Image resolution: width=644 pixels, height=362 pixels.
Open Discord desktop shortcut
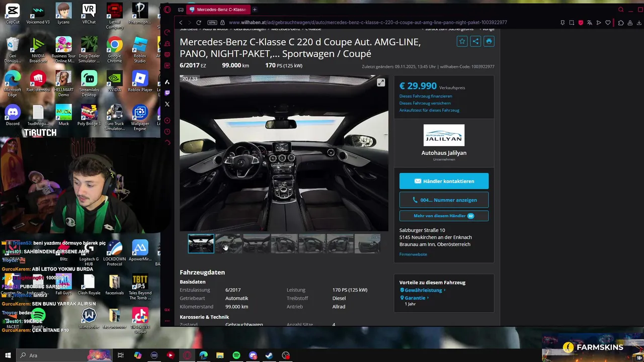[13, 116]
